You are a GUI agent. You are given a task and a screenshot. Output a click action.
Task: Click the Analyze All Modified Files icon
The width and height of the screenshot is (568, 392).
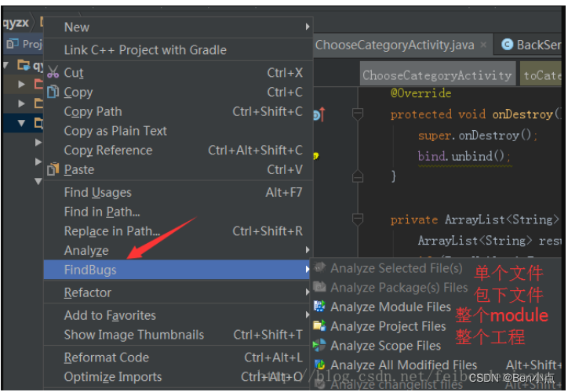point(319,364)
